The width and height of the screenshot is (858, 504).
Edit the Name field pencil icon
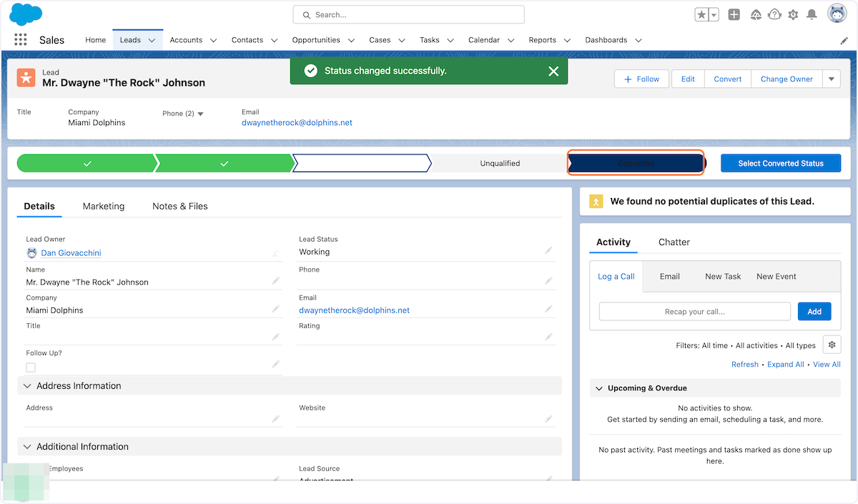tap(275, 281)
